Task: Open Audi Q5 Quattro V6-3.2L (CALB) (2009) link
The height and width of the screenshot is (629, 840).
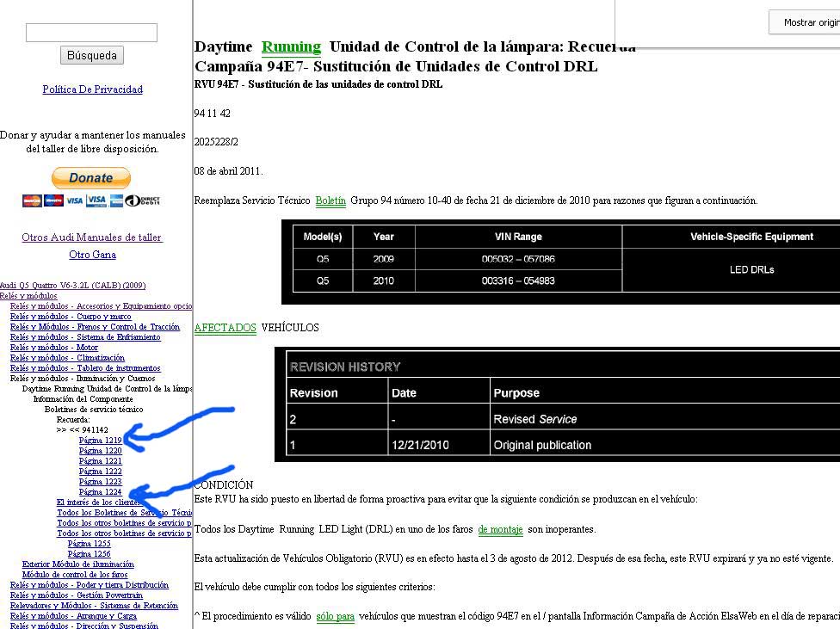Action: 73,286
